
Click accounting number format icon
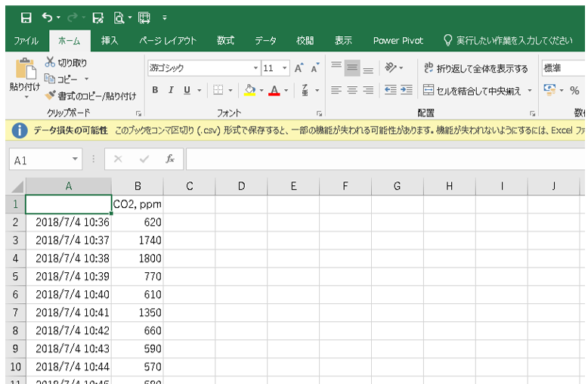coord(549,90)
